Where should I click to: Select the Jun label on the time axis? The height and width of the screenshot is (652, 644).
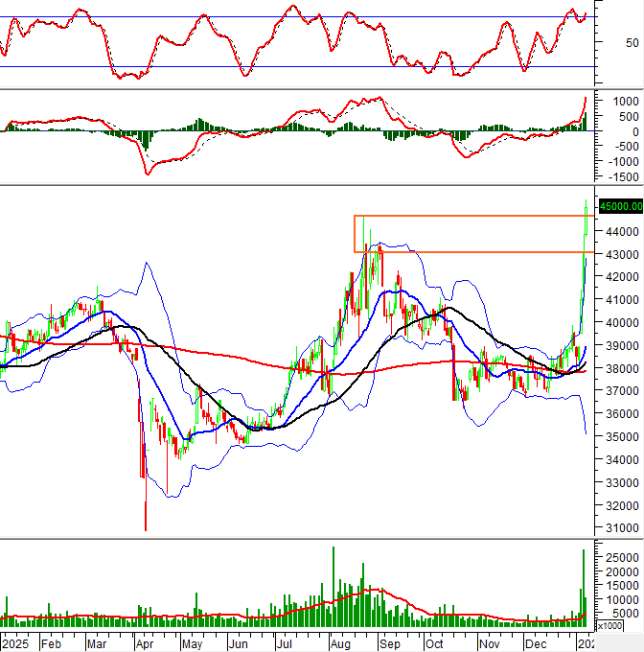click(239, 643)
